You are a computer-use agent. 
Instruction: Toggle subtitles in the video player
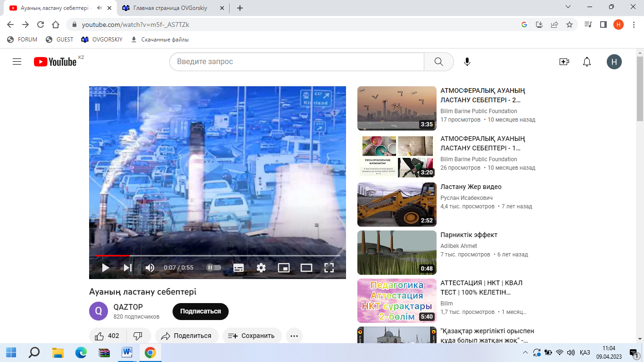[x=239, y=268]
